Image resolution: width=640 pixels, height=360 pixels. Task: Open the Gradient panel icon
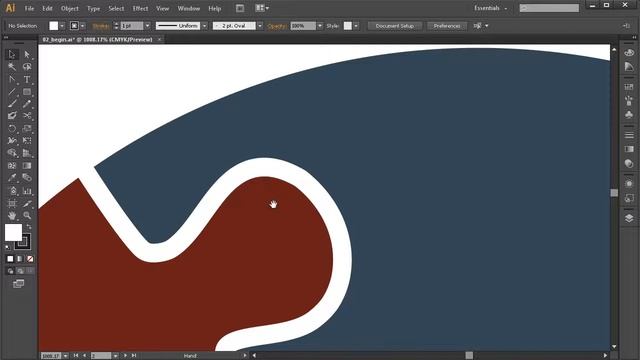[629, 149]
